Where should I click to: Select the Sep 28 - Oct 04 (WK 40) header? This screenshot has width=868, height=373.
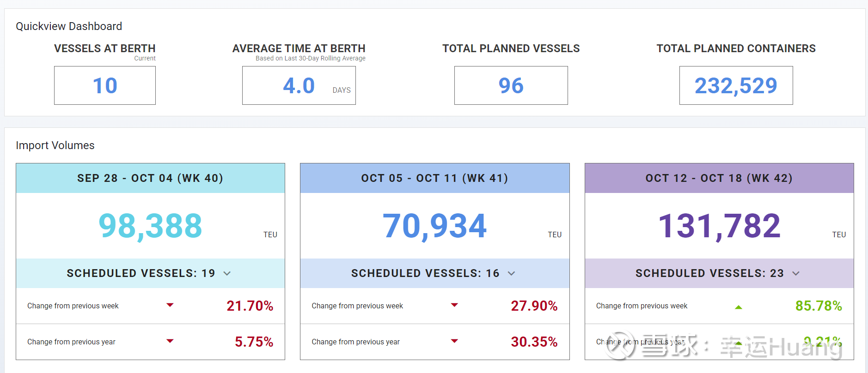tap(150, 178)
